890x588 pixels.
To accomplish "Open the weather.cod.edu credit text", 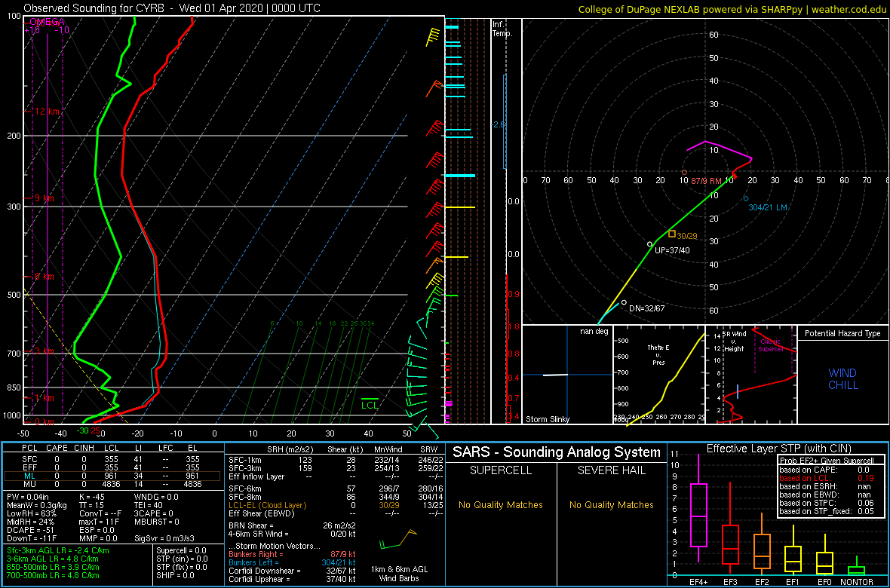I will 849,8.
